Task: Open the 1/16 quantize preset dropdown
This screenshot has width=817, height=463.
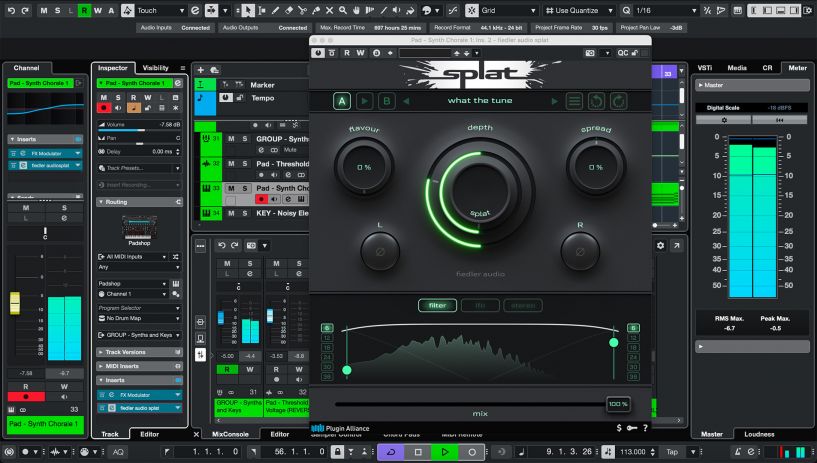Action: 665,10
